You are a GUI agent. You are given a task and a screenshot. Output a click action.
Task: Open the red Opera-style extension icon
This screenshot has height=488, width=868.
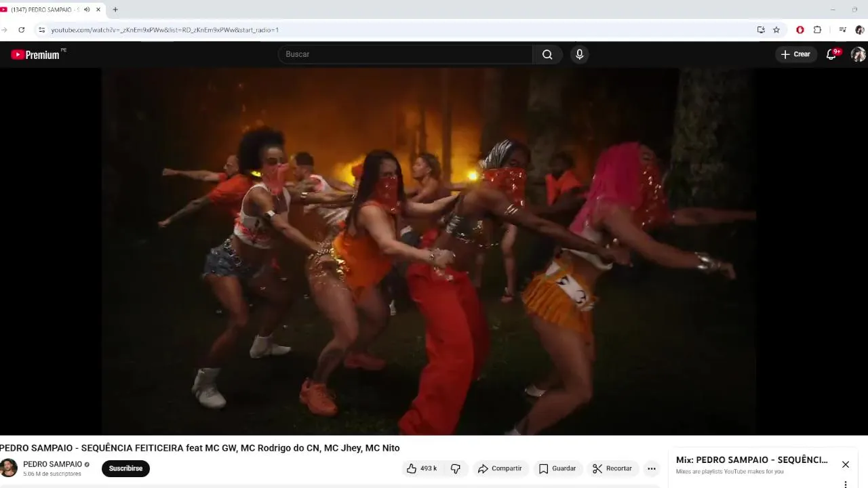(800, 30)
